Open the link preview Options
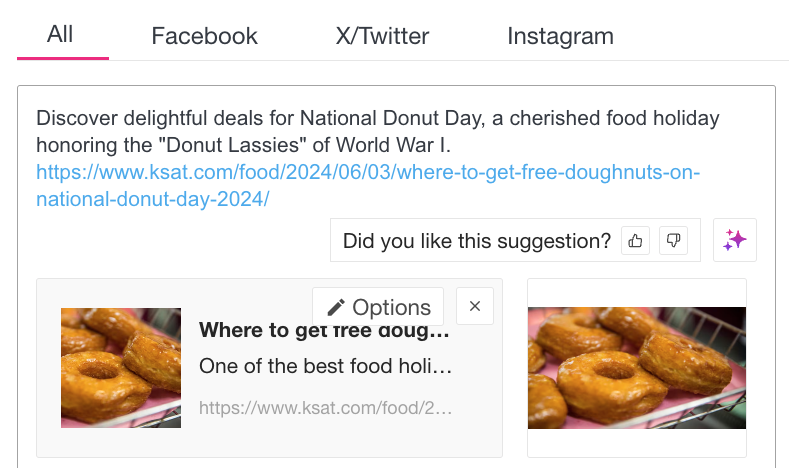Image resolution: width=789 pixels, height=468 pixels. click(378, 307)
